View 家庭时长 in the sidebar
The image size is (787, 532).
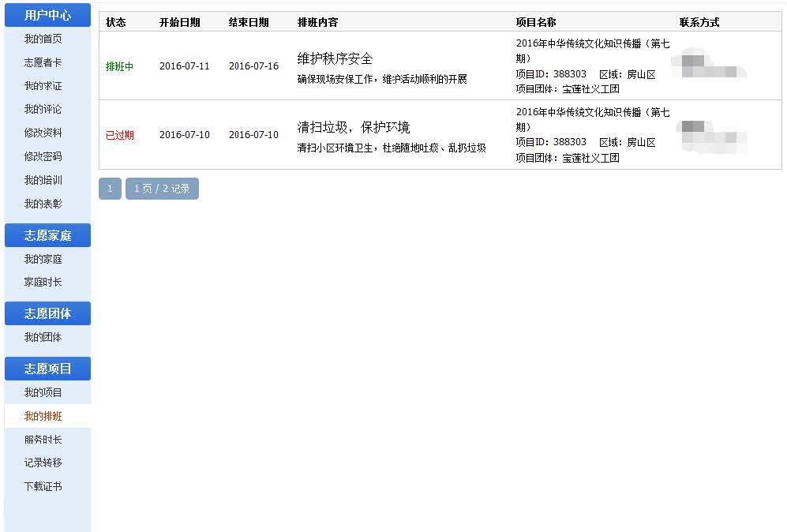[x=43, y=282]
